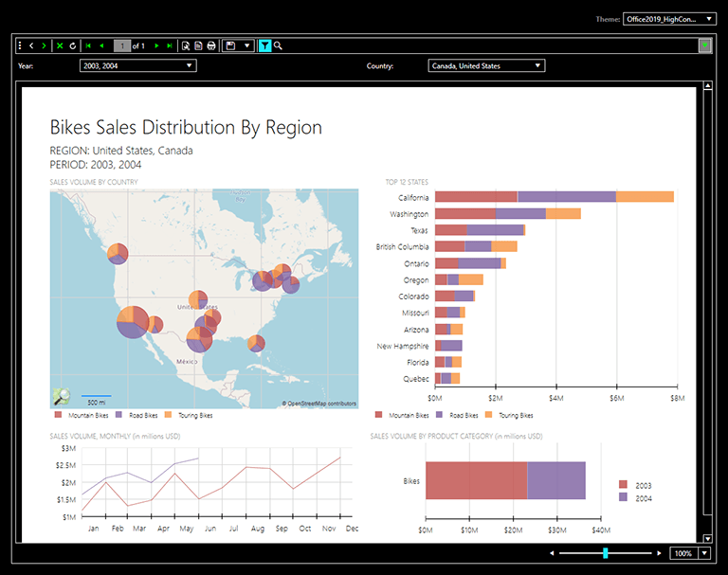Click map magnifier zoom icon
Image resolution: width=728 pixels, height=575 pixels.
(x=61, y=396)
